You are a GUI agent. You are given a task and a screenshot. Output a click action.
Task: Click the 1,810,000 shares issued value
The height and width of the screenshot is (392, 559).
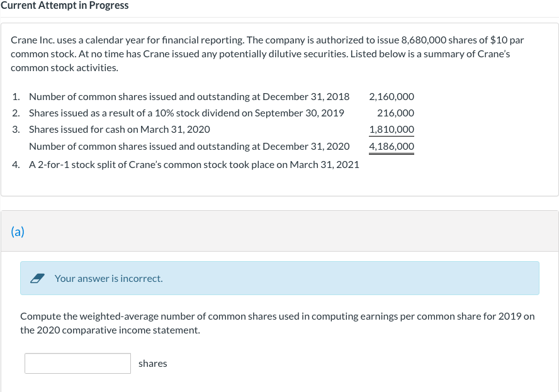tap(392, 130)
